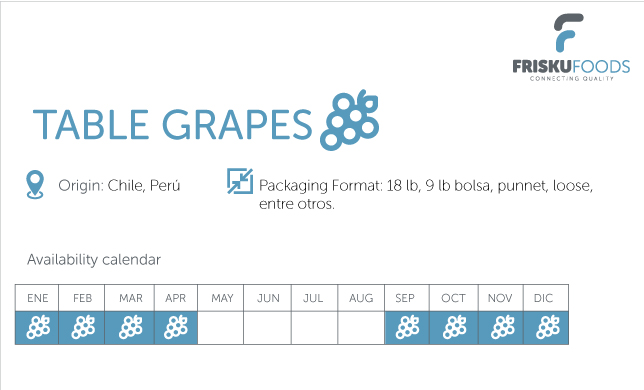The image size is (644, 390).
Task: Select the grape icon under NOV
Action: coord(502,327)
